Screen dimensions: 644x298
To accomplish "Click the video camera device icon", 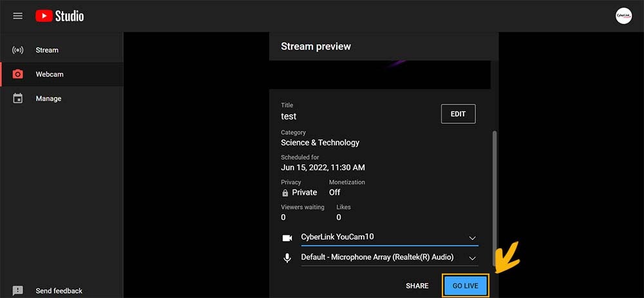I will (287, 238).
